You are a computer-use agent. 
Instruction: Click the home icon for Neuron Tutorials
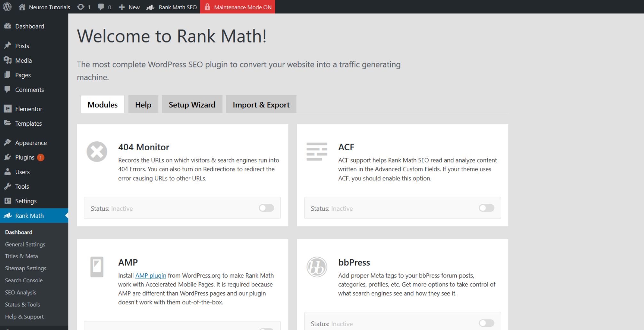(x=21, y=7)
